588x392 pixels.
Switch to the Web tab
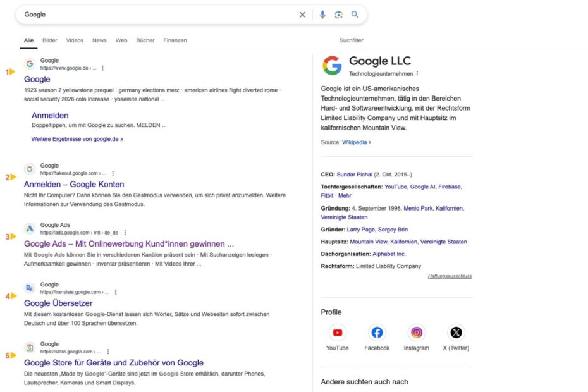point(121,40)
